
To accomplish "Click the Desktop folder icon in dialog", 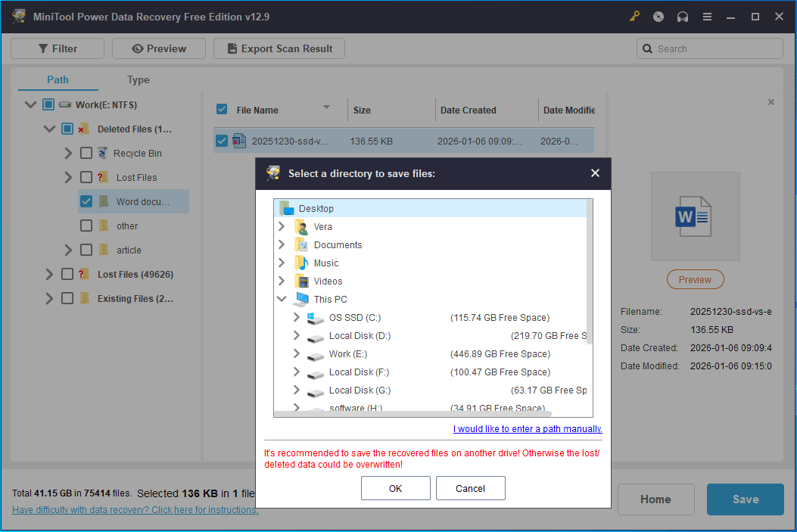I will 287,208.
